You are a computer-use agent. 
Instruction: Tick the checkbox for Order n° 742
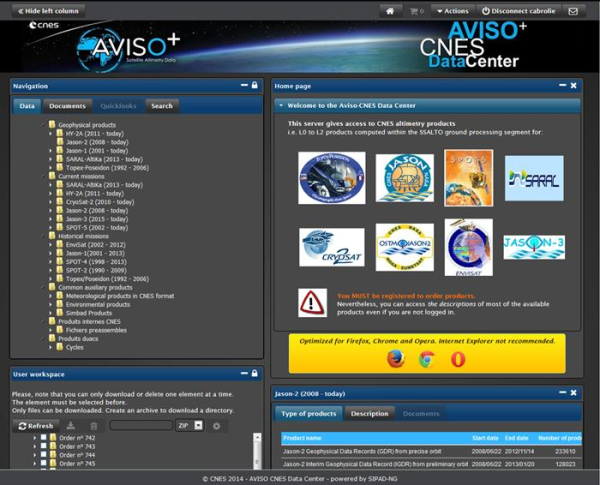44,437
